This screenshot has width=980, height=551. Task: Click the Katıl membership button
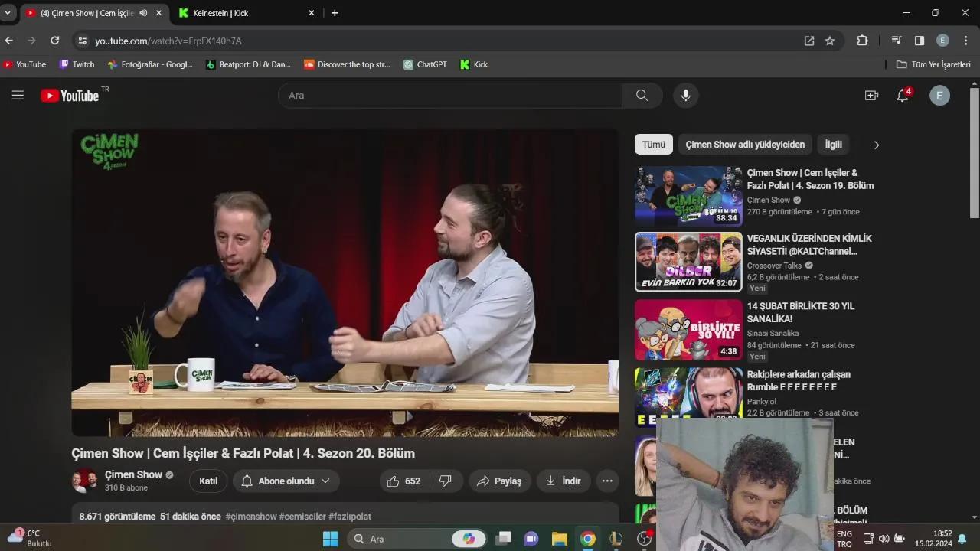207,481
